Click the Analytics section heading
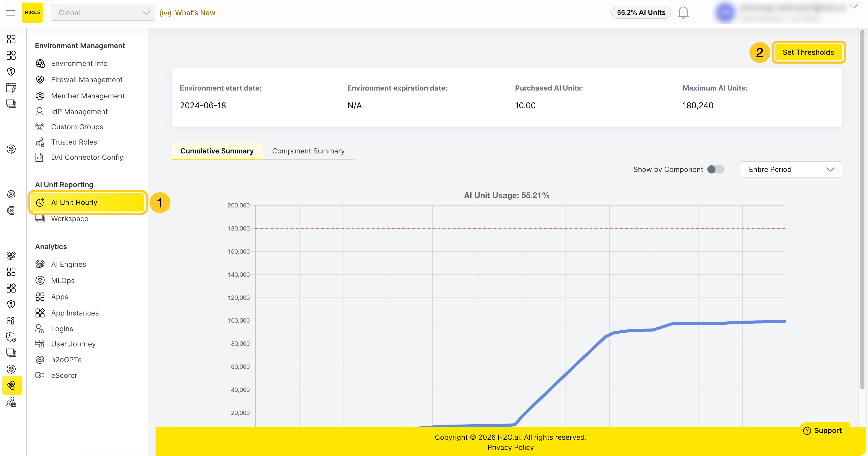Screen dimensions: 868x456 51,247
